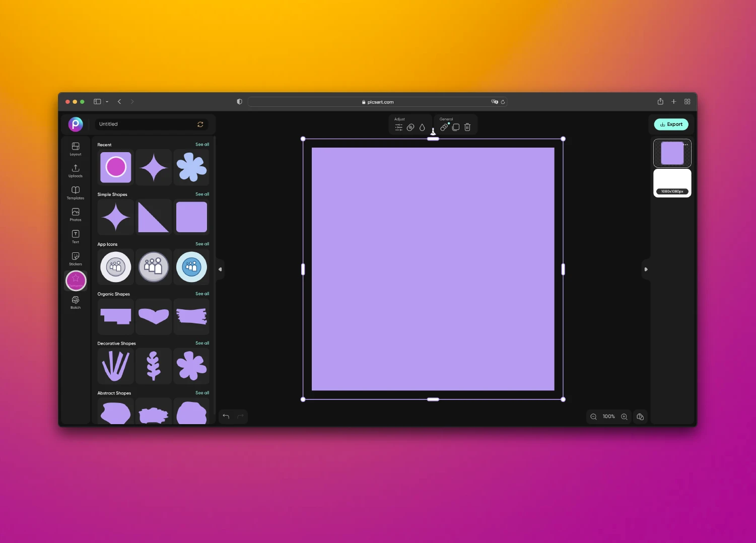Expand the right-side panel chevron
756x543 pixels.
(x=646, y=269)
